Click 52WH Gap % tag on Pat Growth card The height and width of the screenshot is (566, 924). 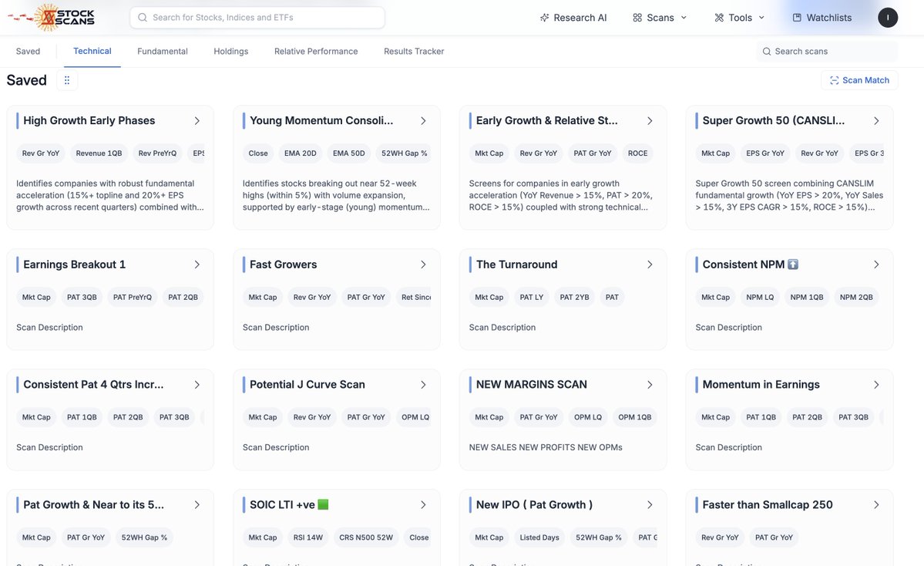click(x=144, y=537)
